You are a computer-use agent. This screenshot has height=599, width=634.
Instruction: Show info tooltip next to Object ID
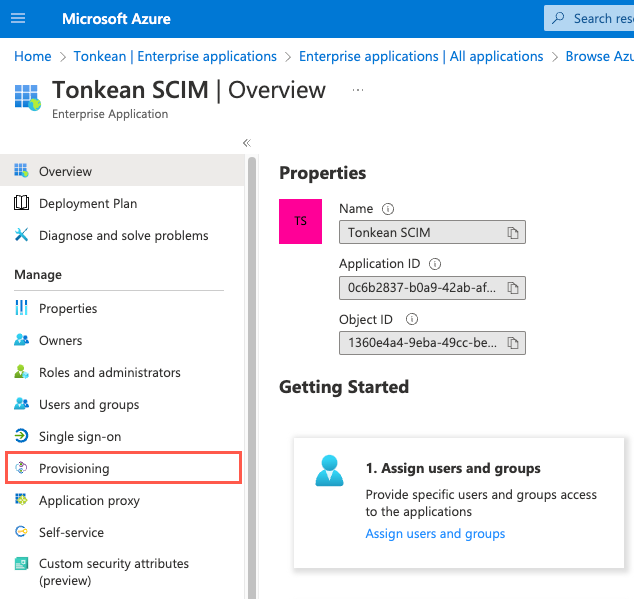coord(411,320)
